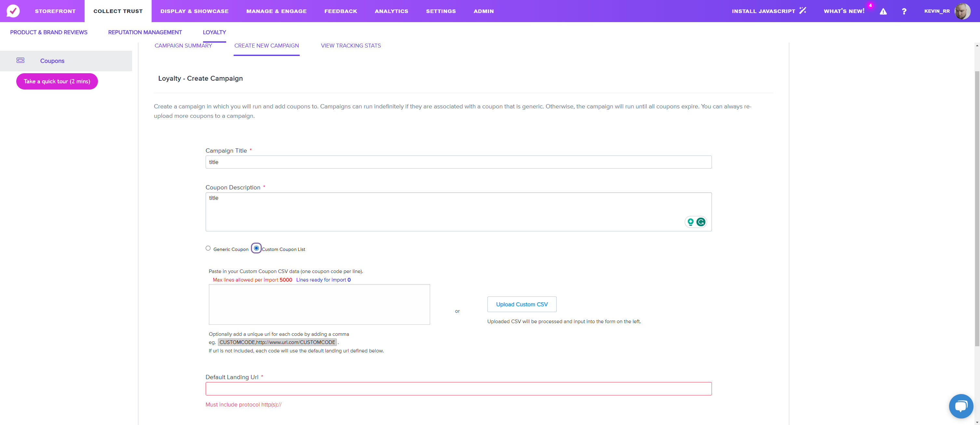Click the Kevin_RR user avatar
The height and width of the screenshot is (425, 980).
point(962,11)
